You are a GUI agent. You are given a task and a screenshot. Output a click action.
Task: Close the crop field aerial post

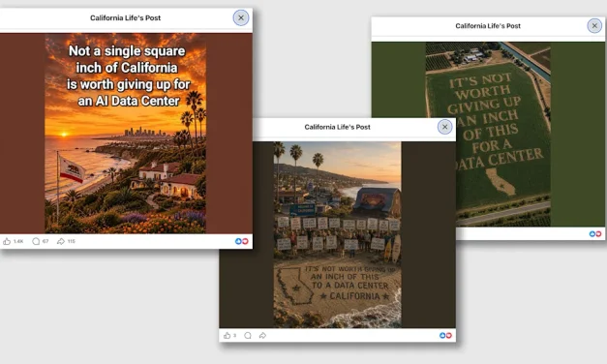coord(594,26)
